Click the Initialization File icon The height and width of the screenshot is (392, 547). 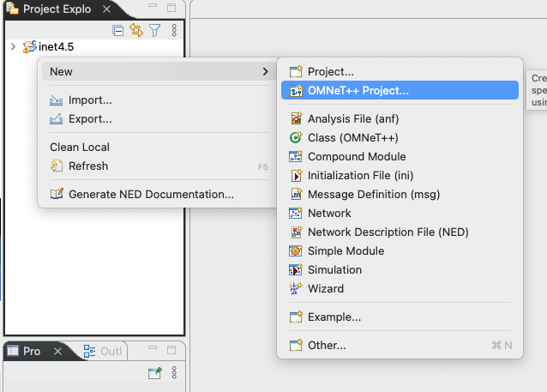click(x=296, y=175)
